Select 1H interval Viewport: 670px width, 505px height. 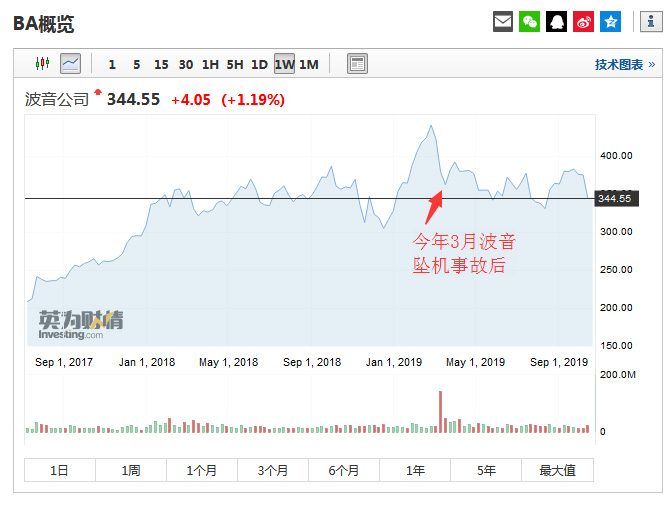[210, 65]
